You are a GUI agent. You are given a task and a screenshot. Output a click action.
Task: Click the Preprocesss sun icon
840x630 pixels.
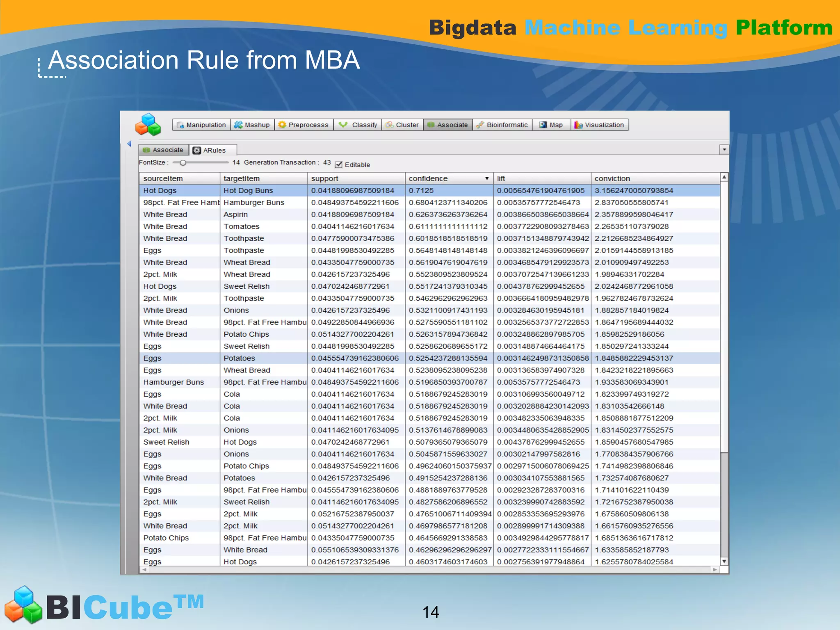pyautogui.click(x=282, y=125)
